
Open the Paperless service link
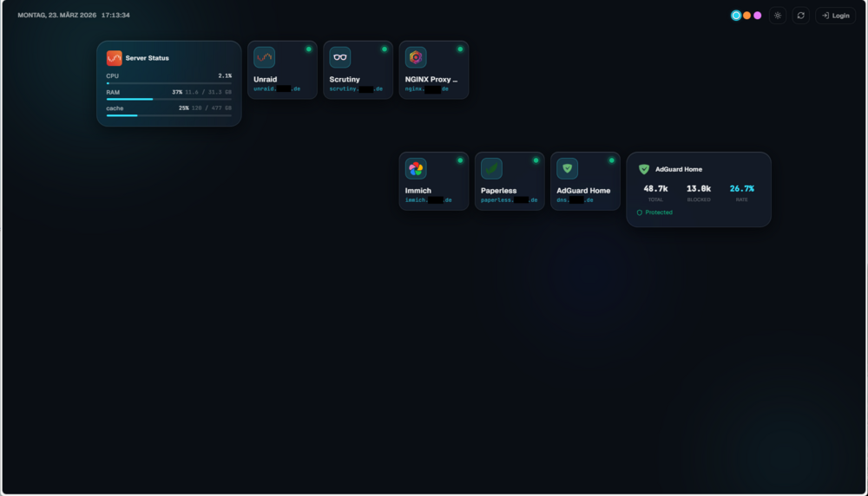pos(510,200)
